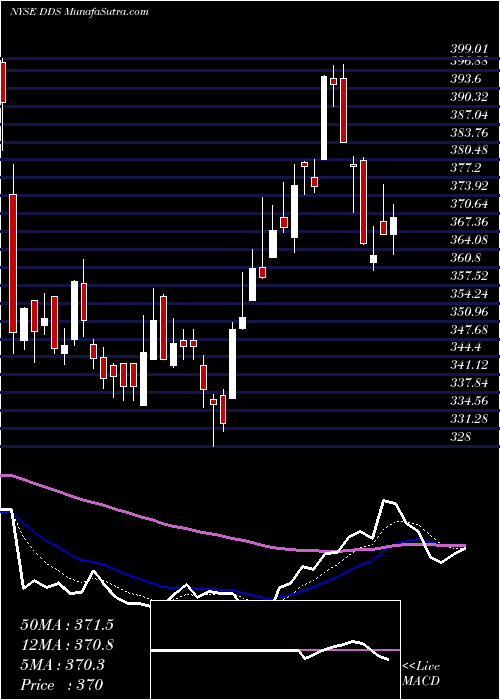Image resolution: width=500 pixels, height=700 pixels.
Task: Click the <<Live MACD label
Action: pyautogui.click(x=421, y=674)
